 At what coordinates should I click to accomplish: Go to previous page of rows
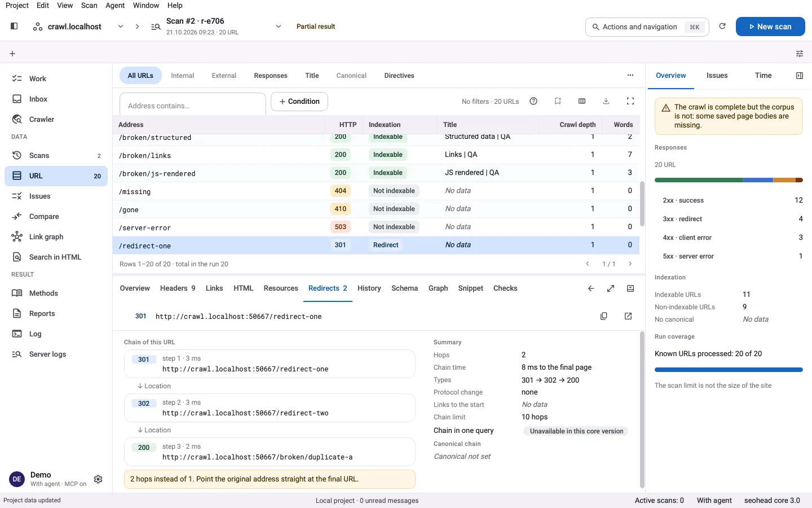point(588,264)
